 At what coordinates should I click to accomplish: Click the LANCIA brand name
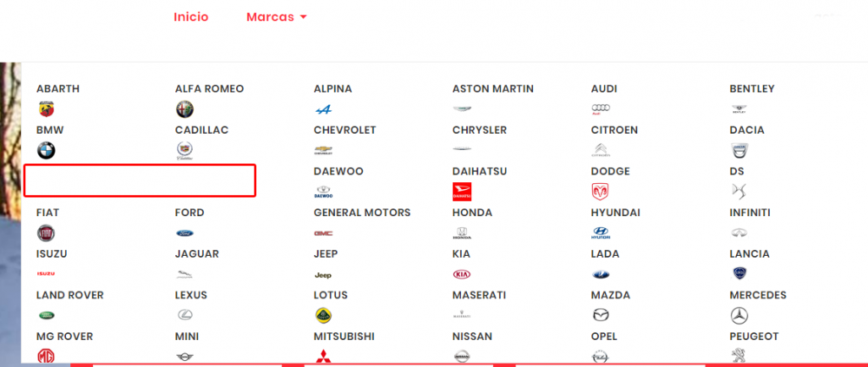tap(750, 254)
